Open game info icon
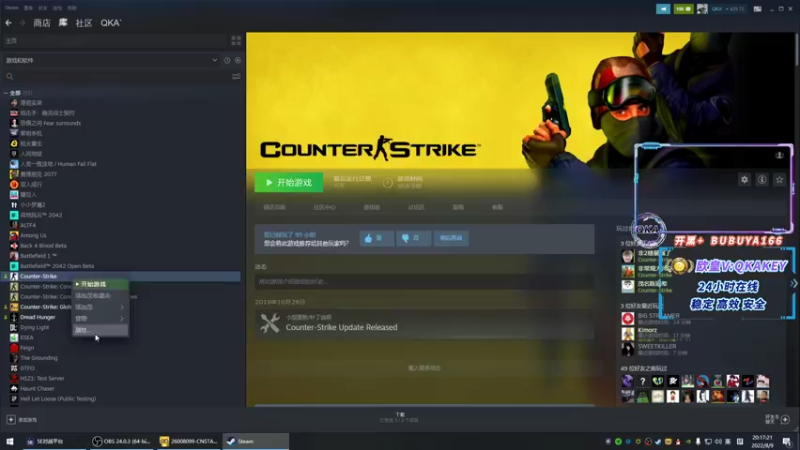Screen dimensions: 800x450 (762, 180)
